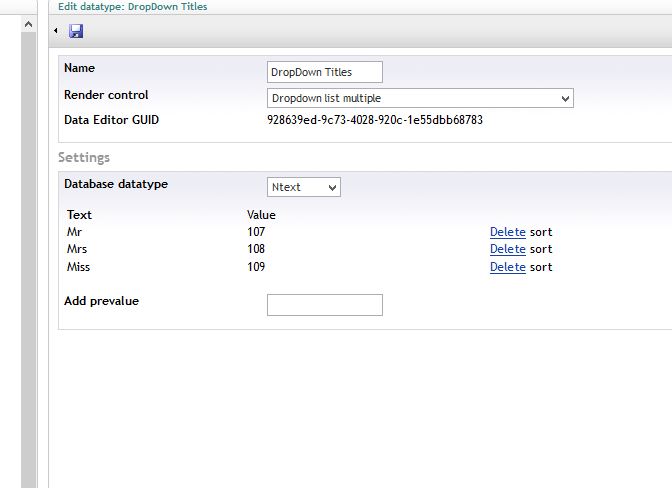Click the Data Editor GUID value
This screenshot has width=672, height=488.
pyautogui.click(x=375, y=120)
